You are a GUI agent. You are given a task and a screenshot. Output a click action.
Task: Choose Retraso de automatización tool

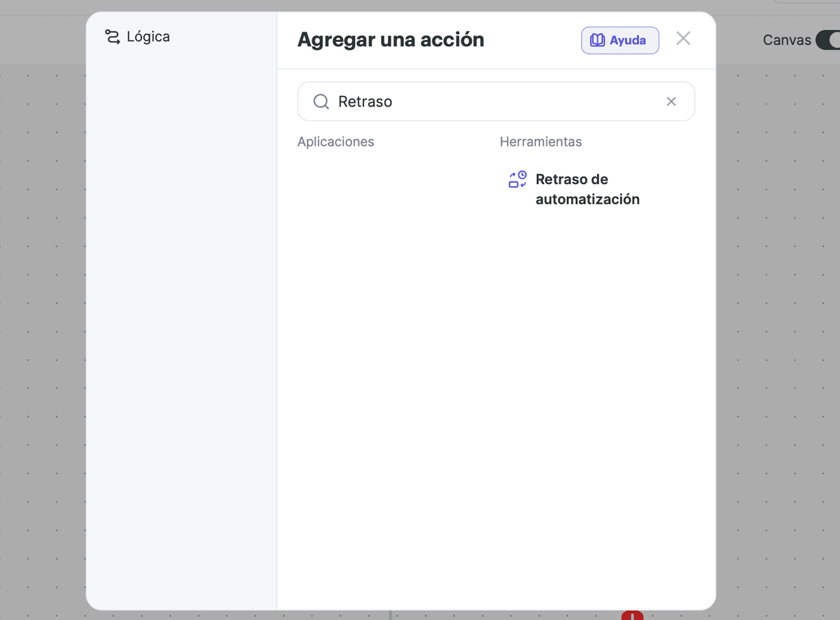574,189
